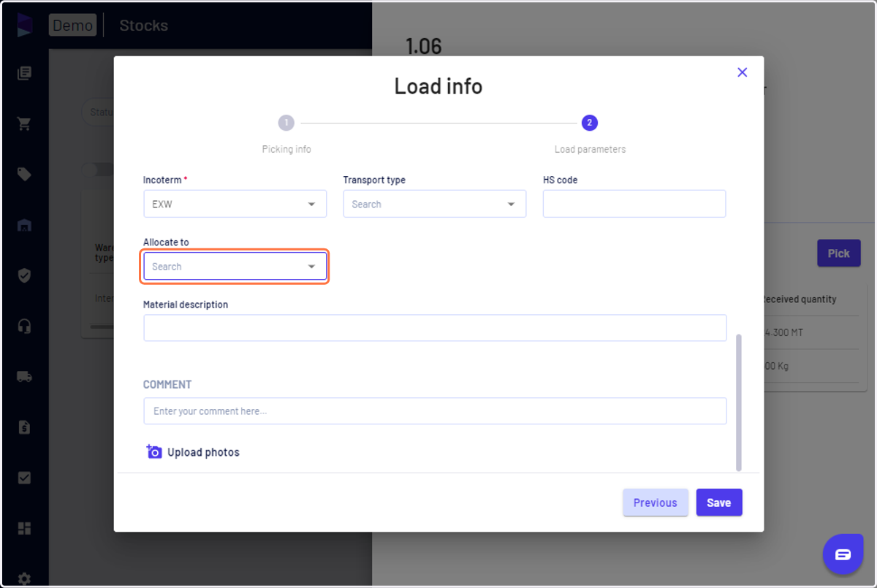Viewport: 877px width, 588px height.
Task: Select step 2 Load parameters
Action: point(590,123)
